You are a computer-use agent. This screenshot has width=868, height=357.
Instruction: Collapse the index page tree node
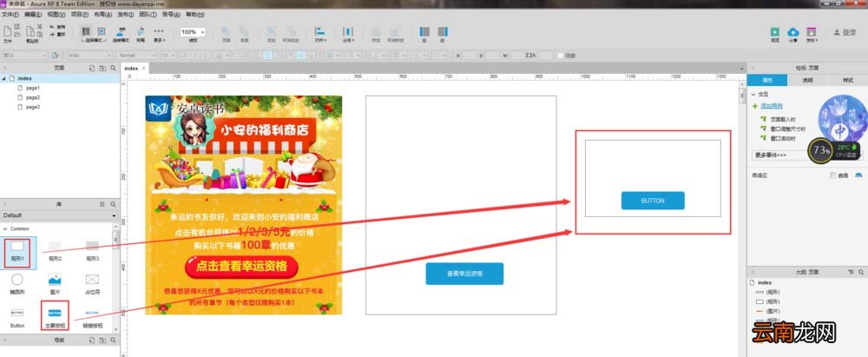coord(3,79)
